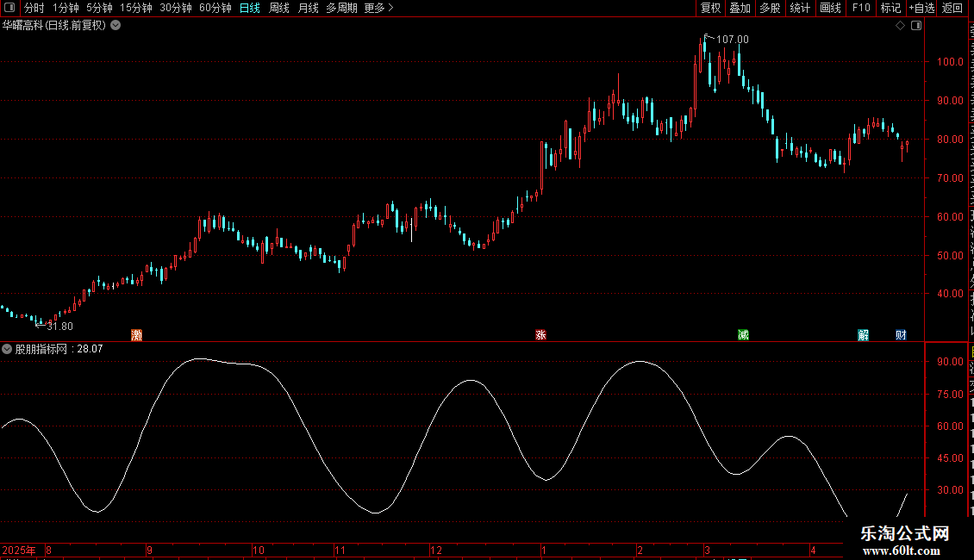974x560 pixels.
Task: Open the F10 company info
Action: (861, 8)
